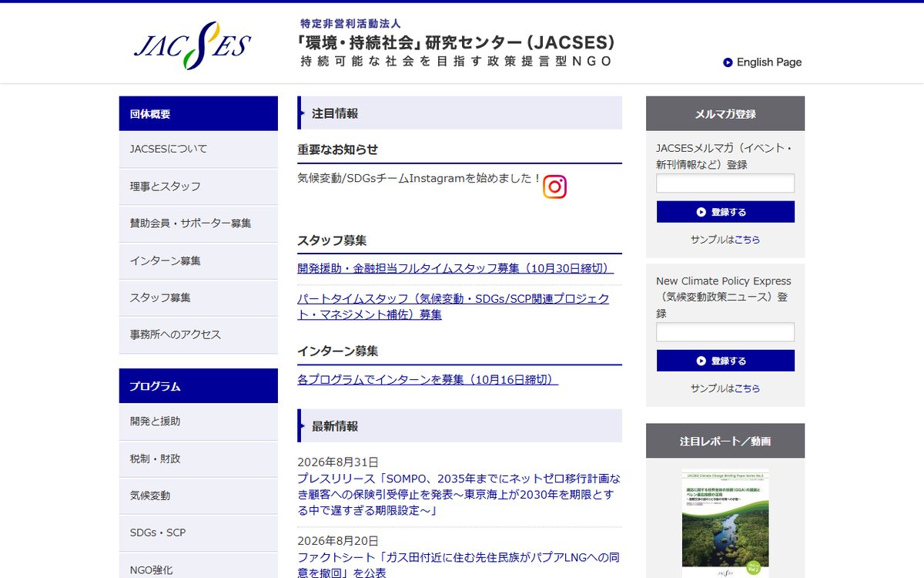Open 各プログラムでインターンを募集 link

click(x=428, y=379)
